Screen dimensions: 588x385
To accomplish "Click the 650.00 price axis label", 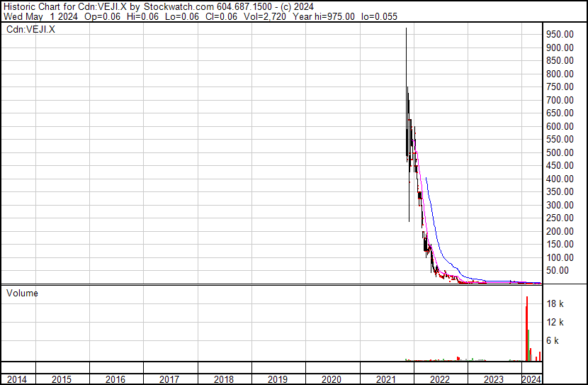I will pos(560,113).
